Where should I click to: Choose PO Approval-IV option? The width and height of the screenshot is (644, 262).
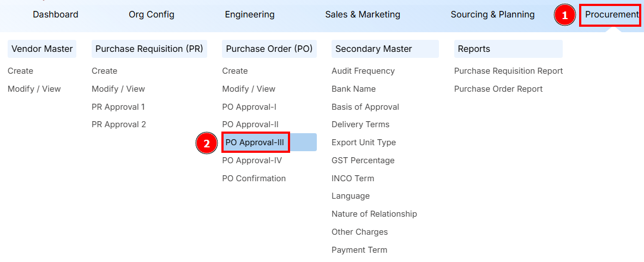pyautogui.click(x=252, y=160)
